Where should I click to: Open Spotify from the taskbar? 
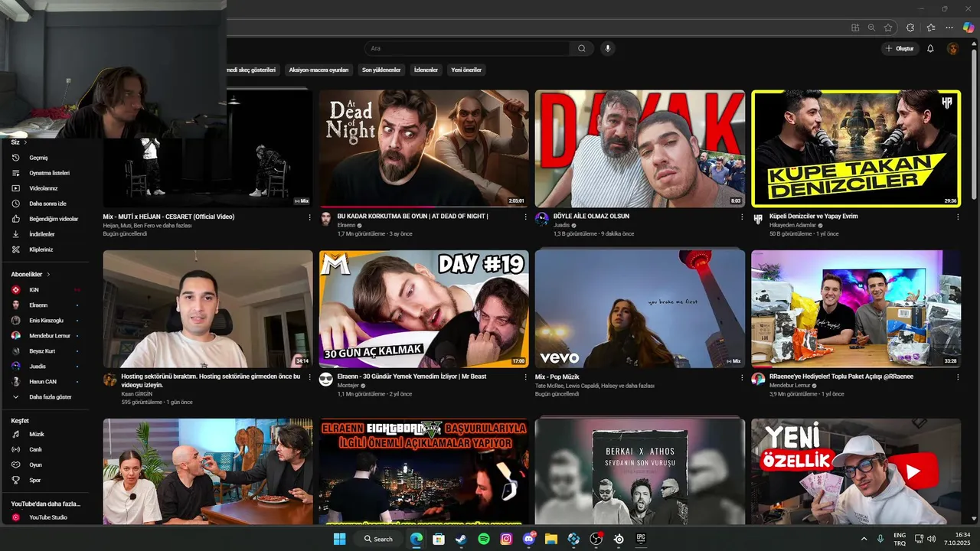[x=484, y=539]
